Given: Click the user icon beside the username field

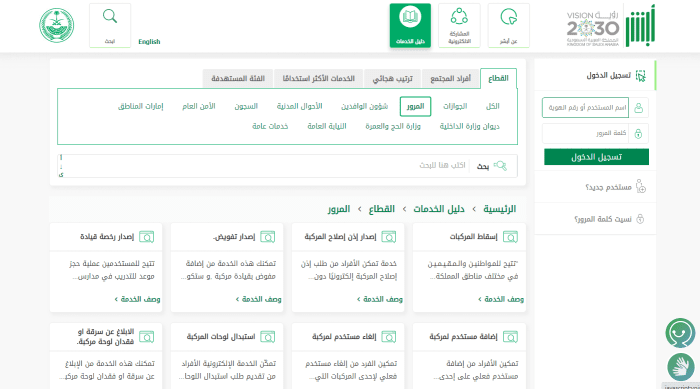Looking at the screenshot, I should (x=638, y=108).
